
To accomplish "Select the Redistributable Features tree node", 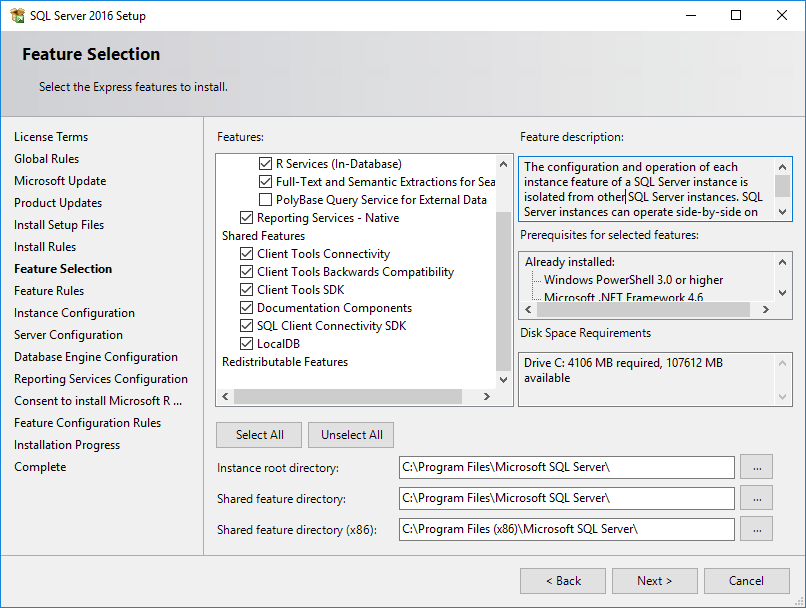I will (285, 362).
